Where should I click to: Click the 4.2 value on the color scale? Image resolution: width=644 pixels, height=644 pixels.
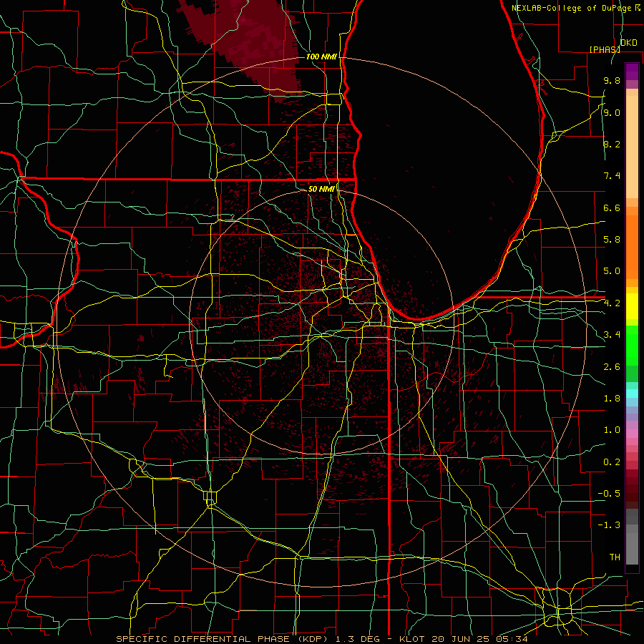(x=612, y=303)
